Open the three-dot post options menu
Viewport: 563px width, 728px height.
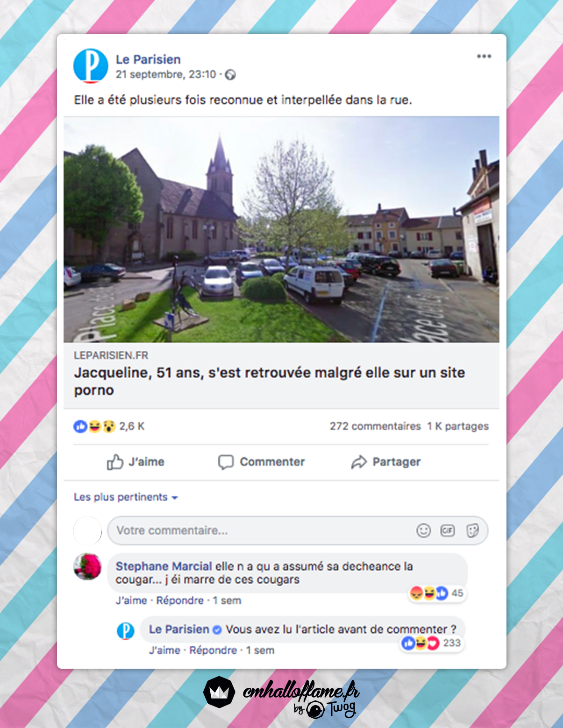pyautogui.click(x=484, y=57)
